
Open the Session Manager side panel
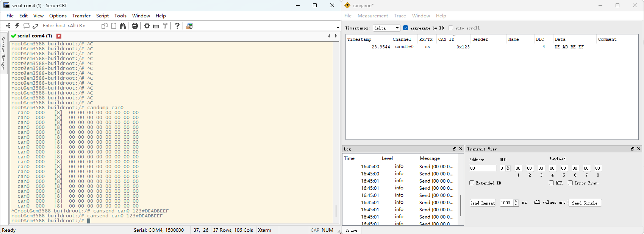pos(3,53)
